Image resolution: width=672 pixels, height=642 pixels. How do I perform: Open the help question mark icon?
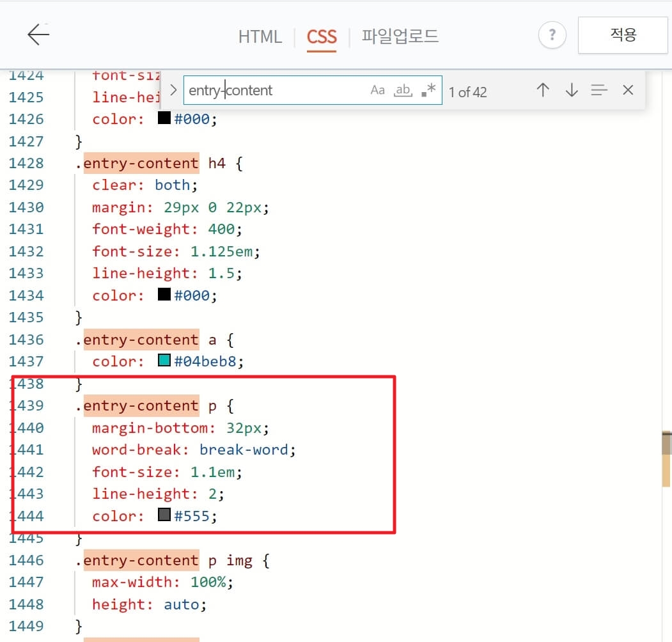(x=551, y=35)
